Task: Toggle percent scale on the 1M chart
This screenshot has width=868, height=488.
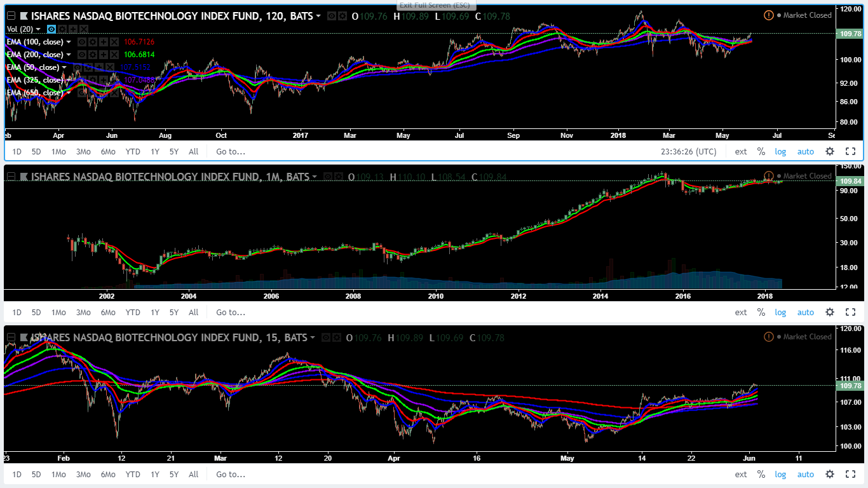Action: coord(761,312)
